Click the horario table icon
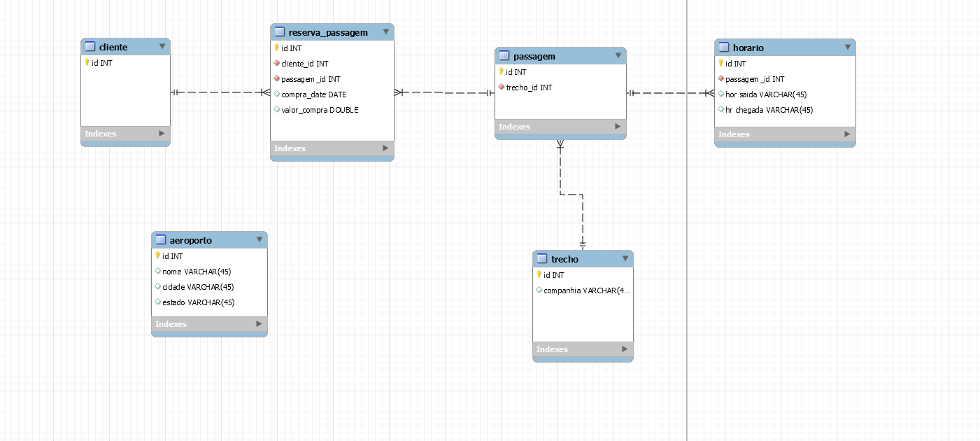 click(723, 48)
